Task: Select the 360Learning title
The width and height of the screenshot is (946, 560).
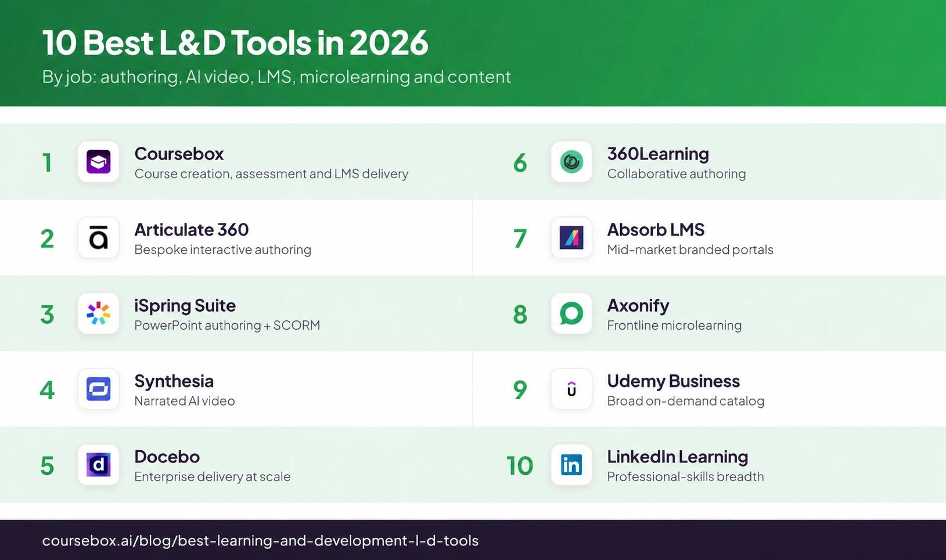Action: [658, 154]
